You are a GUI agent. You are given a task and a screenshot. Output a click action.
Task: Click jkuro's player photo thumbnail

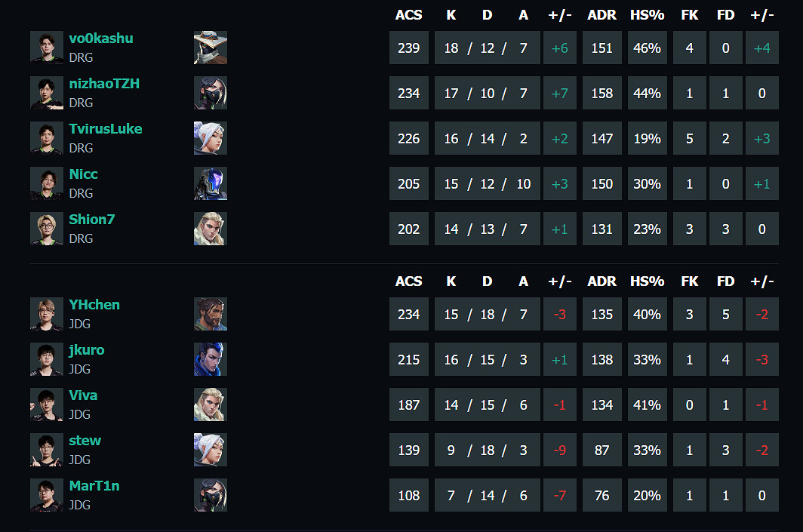click(x=47, y=359)
